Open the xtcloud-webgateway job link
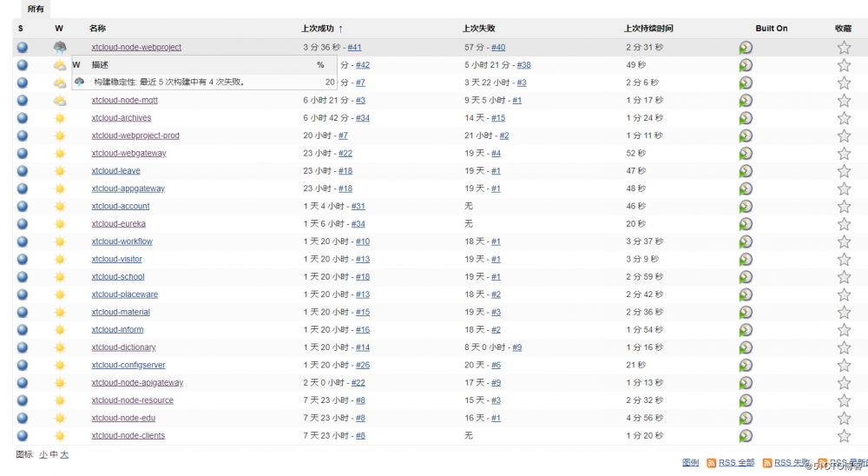 [128, 154]
